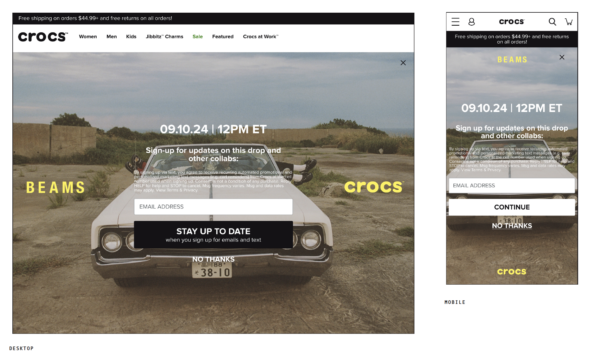Click the mobile account profile icon
This screenshot has height=364, width=589.
(x=472, y=22)
